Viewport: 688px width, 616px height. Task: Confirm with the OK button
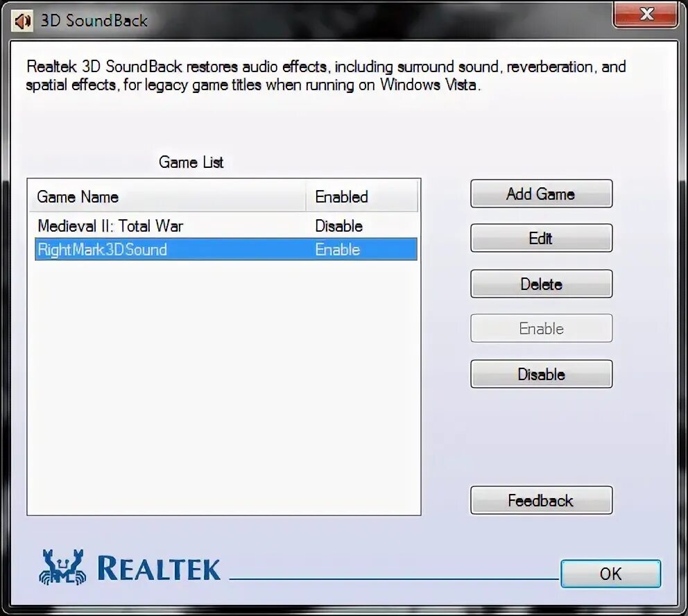click(x=610, y=574)
